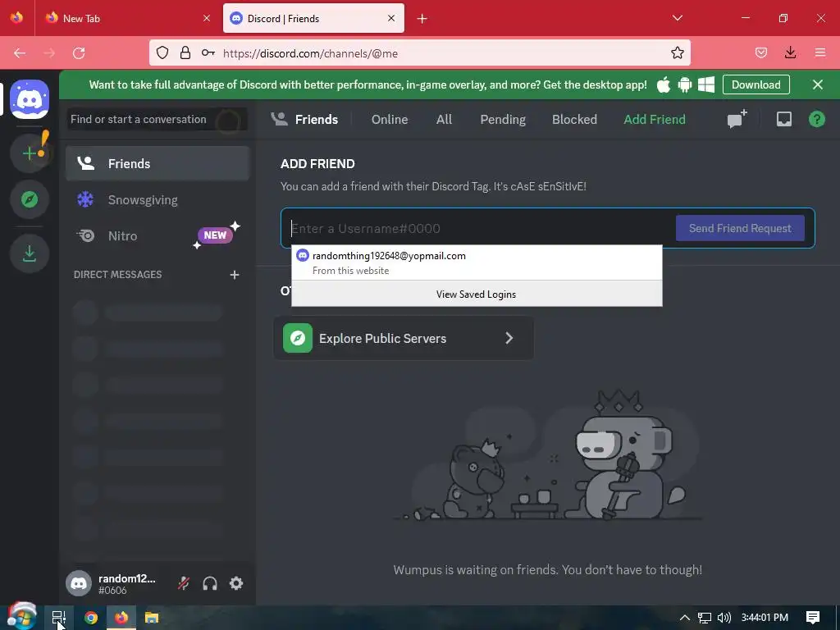Open Explore Public Servers compass in sidebar
Screen dimensions: 840x630
coord(30,199)
